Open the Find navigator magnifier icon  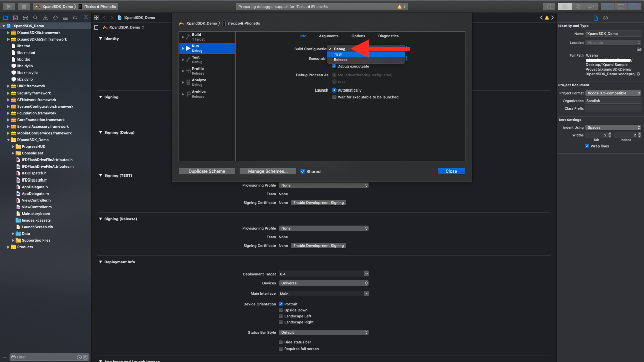(35, 18)
